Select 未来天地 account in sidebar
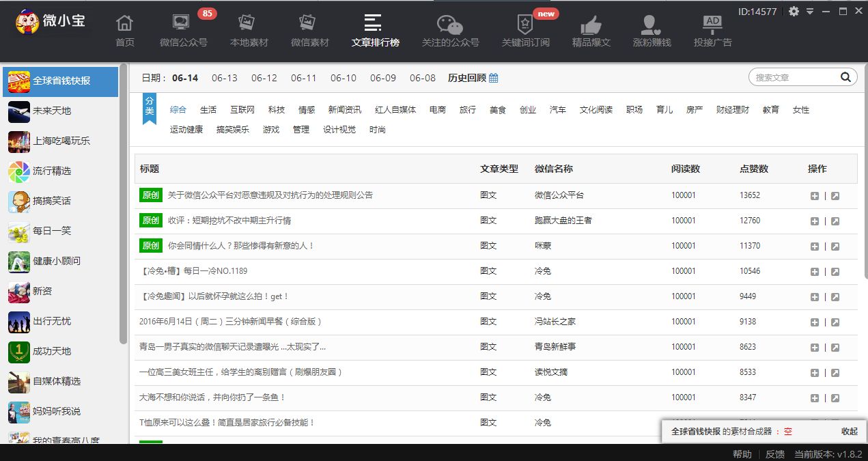Screen dimensions: 868x461 (60, 111)
